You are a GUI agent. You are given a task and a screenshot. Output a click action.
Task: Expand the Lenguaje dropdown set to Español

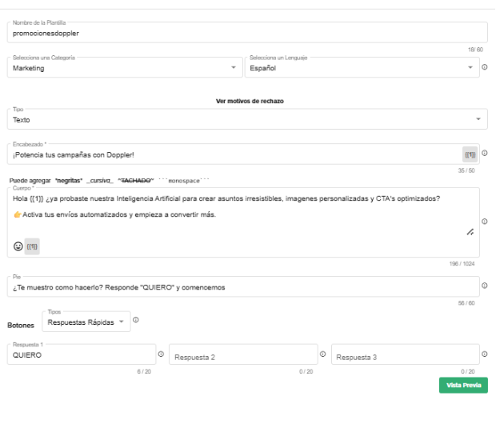click(x=360, y=68)
